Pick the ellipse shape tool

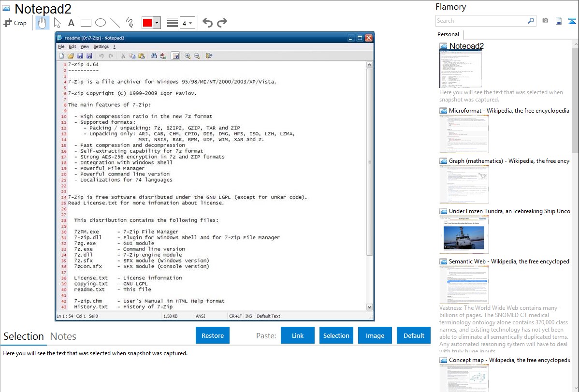pyautogui.click(x=101, y=23)
